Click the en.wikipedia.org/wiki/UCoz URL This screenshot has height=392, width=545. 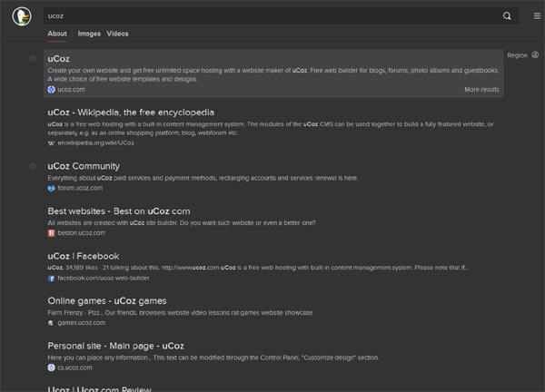tap(96, 143)
